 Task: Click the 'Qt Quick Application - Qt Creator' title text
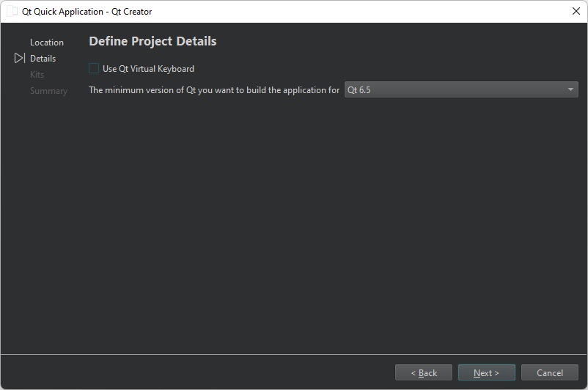(87, 12)
